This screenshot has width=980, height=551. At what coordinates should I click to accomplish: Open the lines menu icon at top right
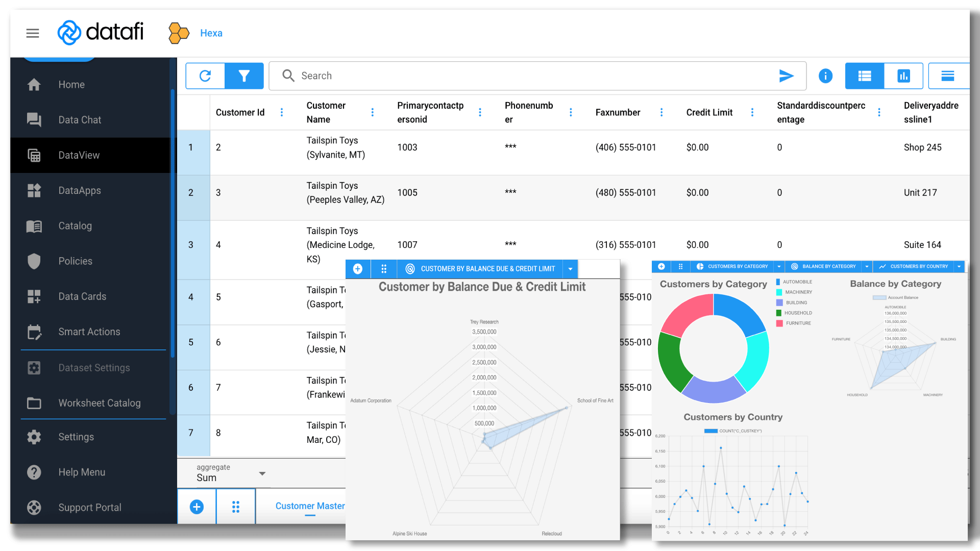948,76
